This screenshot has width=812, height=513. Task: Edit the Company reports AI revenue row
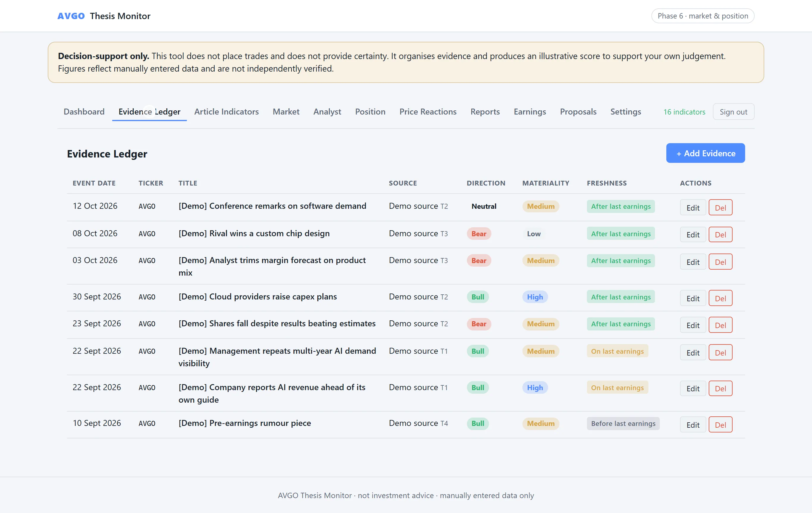(693, 388)
